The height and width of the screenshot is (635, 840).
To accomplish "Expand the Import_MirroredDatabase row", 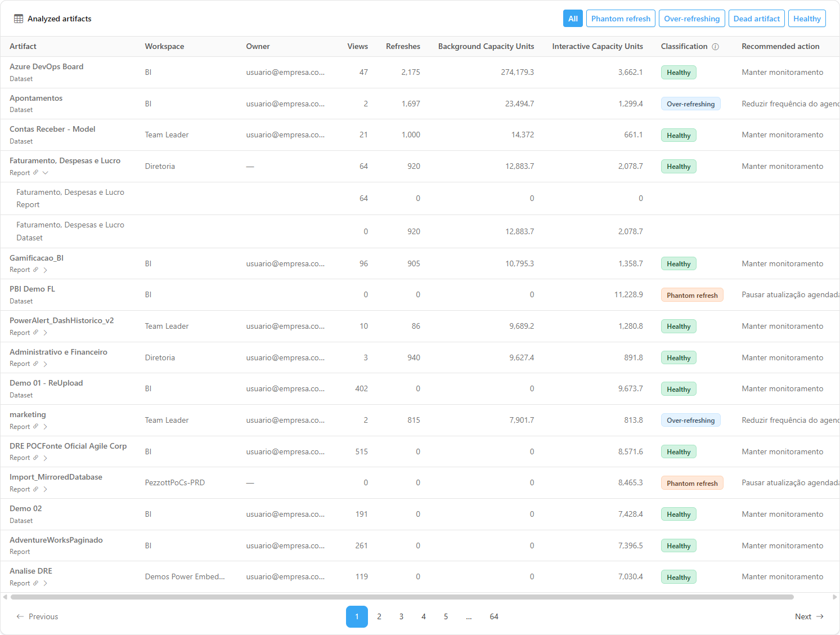I will [46, 489].
